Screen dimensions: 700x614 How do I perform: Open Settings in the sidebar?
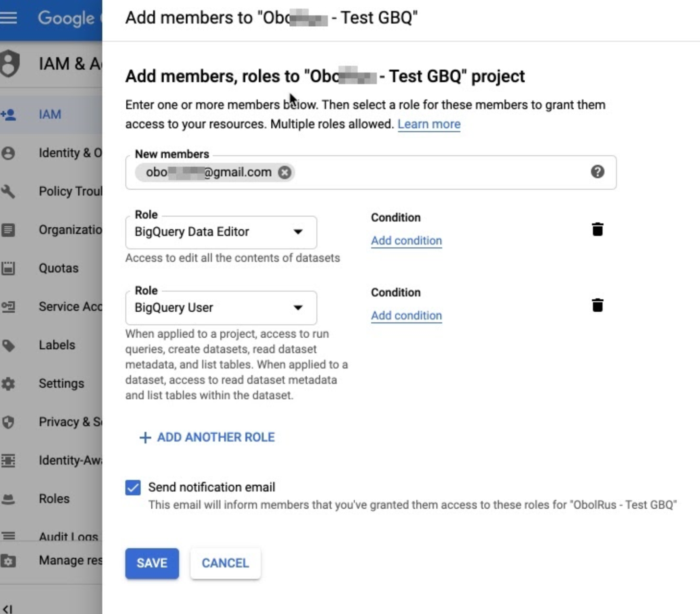point(61,383)
